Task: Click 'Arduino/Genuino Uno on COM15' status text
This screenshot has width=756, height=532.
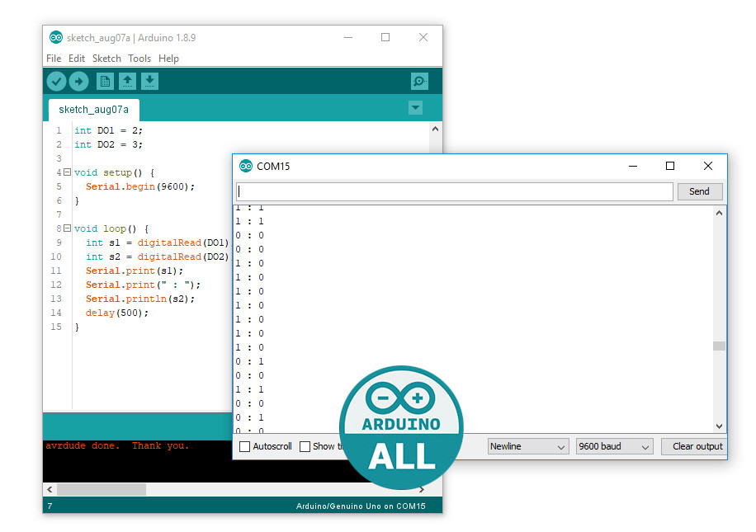Action: [361, 506]
